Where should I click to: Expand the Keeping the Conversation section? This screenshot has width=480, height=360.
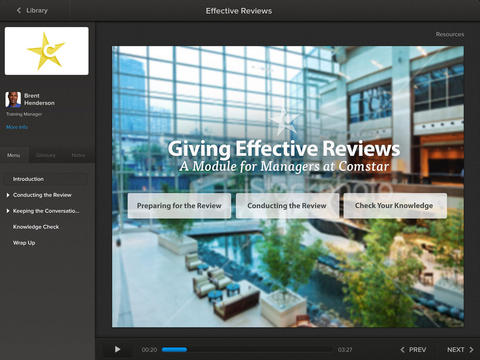(x=8, y=211)
